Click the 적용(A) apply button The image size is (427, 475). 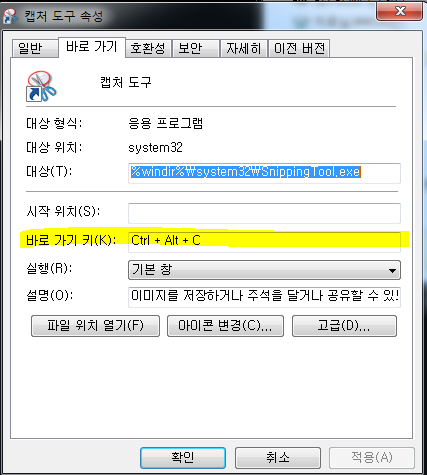372,458
